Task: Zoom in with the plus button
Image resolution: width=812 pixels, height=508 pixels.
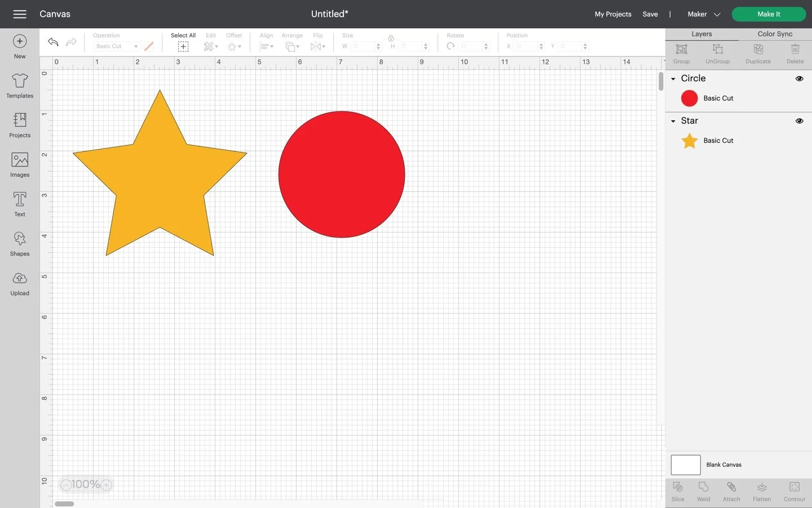Action: pyautogui.click(x=107, y=485)
